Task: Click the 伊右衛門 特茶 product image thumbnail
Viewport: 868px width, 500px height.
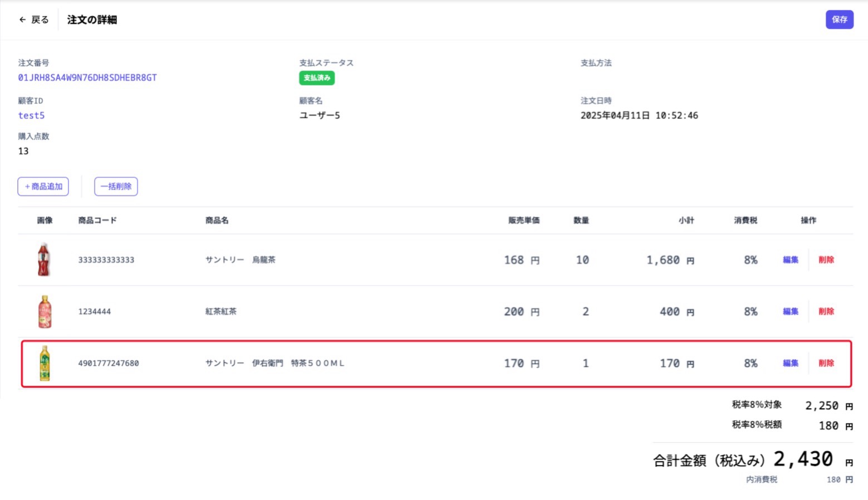Action: point(45,363)
